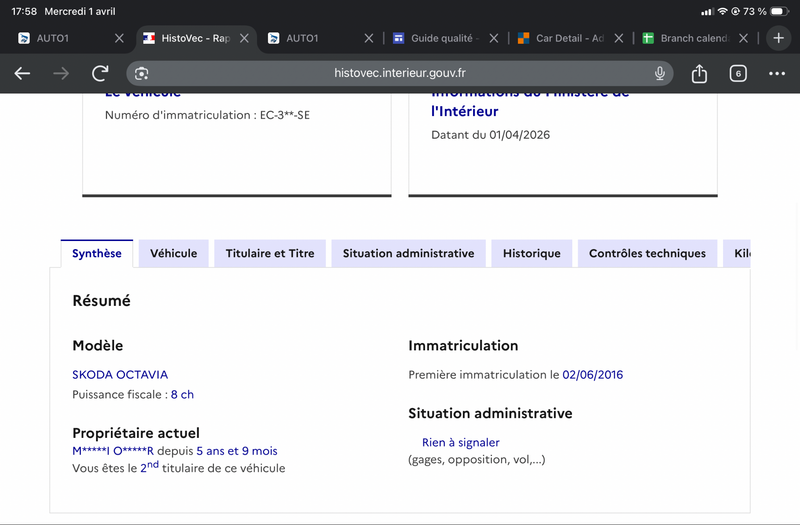Viewport: 800px width, 525px height.
Task: Open the Historique tab
Action: pos(532,254)
